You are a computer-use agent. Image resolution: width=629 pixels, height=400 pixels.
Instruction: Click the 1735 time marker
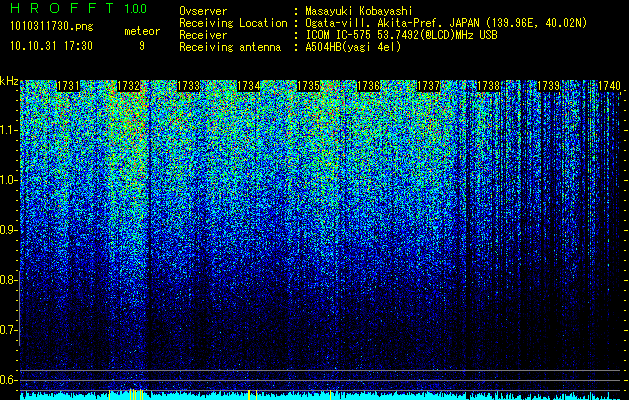pyautogui.click(x=308, y=86)
